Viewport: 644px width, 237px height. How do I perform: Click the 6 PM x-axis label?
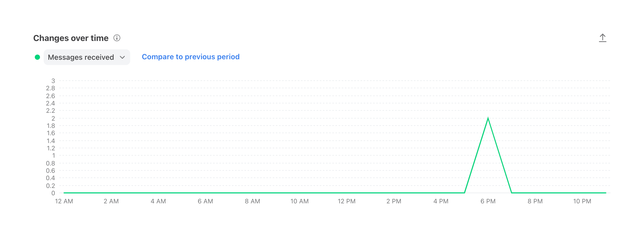point(488,201)
